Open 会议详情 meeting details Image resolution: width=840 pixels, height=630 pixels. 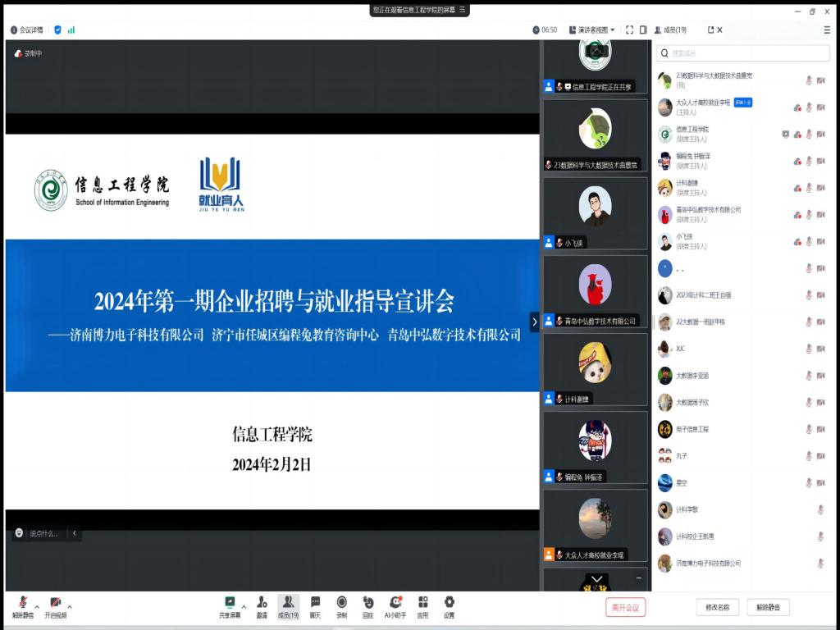pyautogui.click(x=27, y=30)
